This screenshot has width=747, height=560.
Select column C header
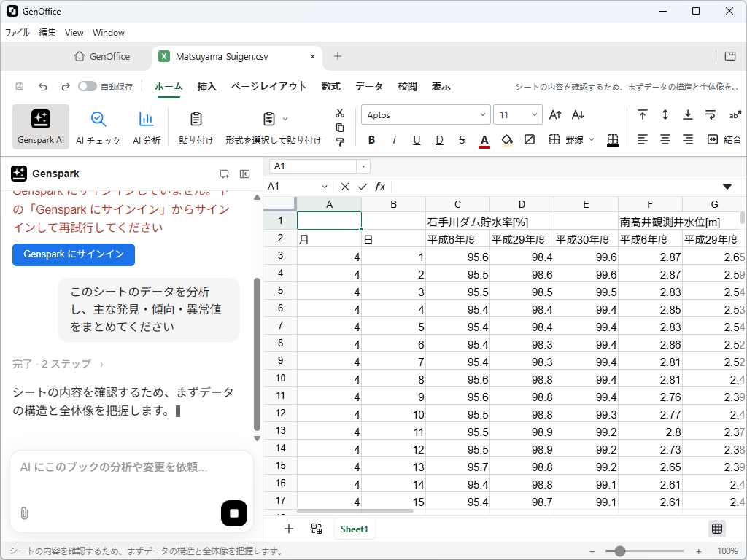click(457, 204)
